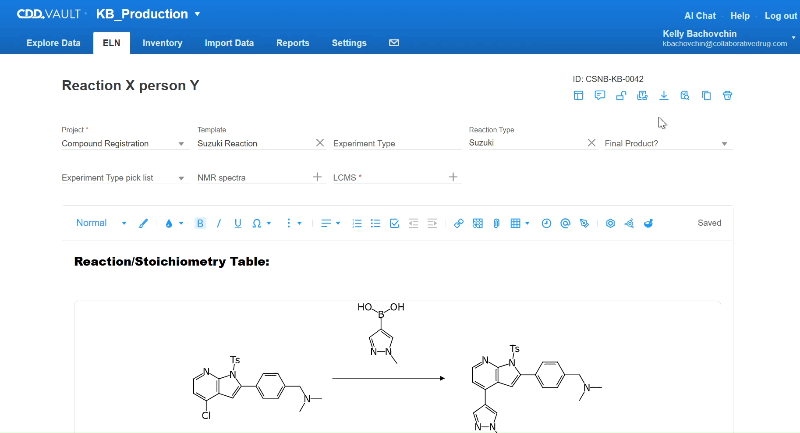
Task: Insert special character omega icon
Action: [257, 223]
